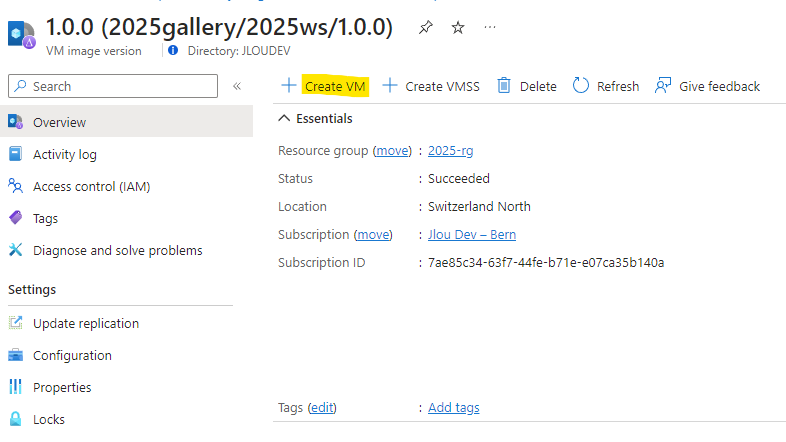Mark image version as favorite star

[458, 27]
